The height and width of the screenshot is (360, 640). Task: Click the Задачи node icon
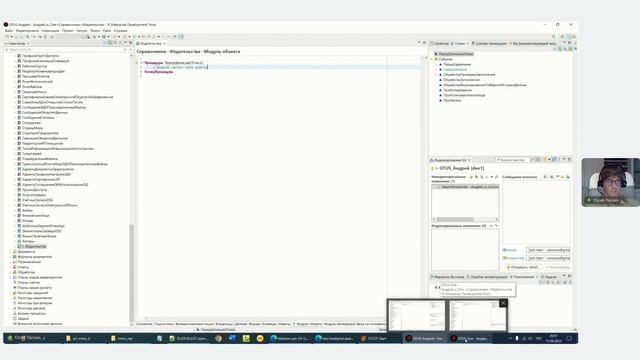(x=15, y=319)
